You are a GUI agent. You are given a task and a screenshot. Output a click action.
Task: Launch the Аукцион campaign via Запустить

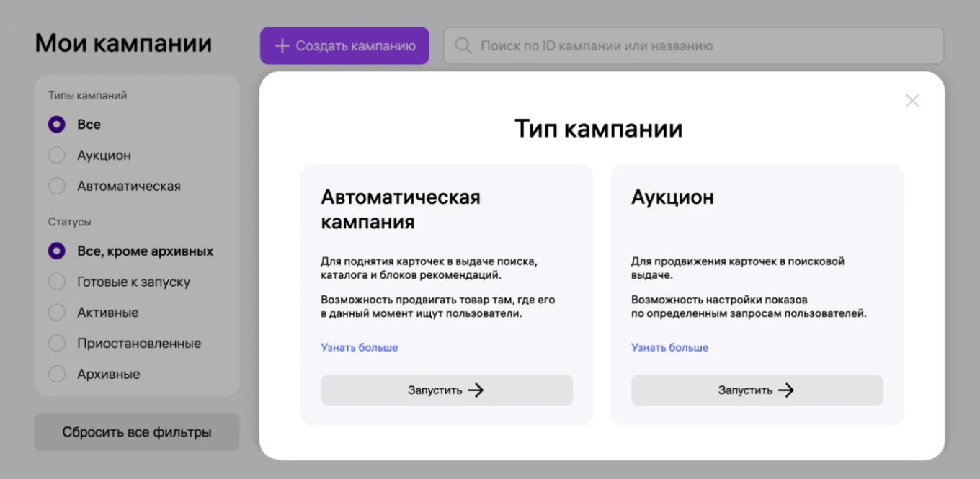coord(757,390)
